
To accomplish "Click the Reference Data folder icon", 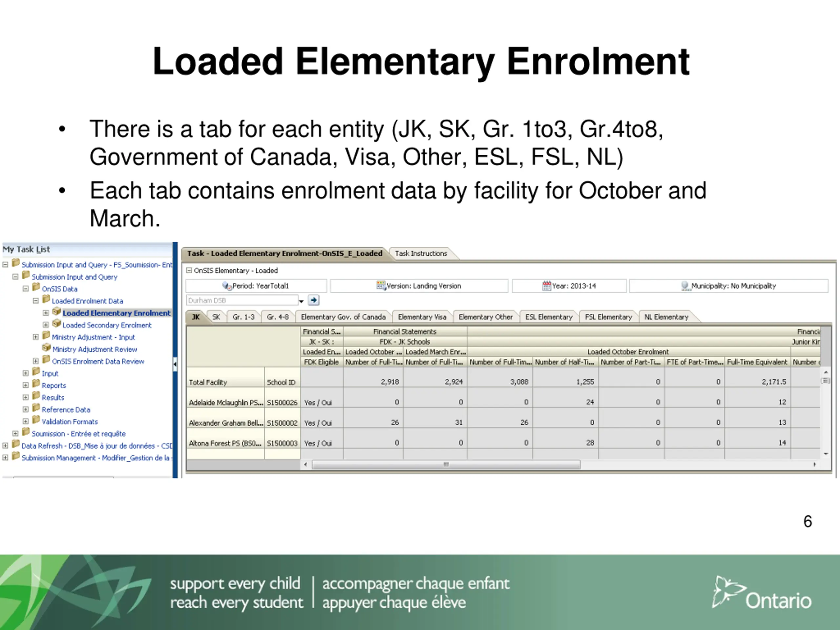I will 36,409.
